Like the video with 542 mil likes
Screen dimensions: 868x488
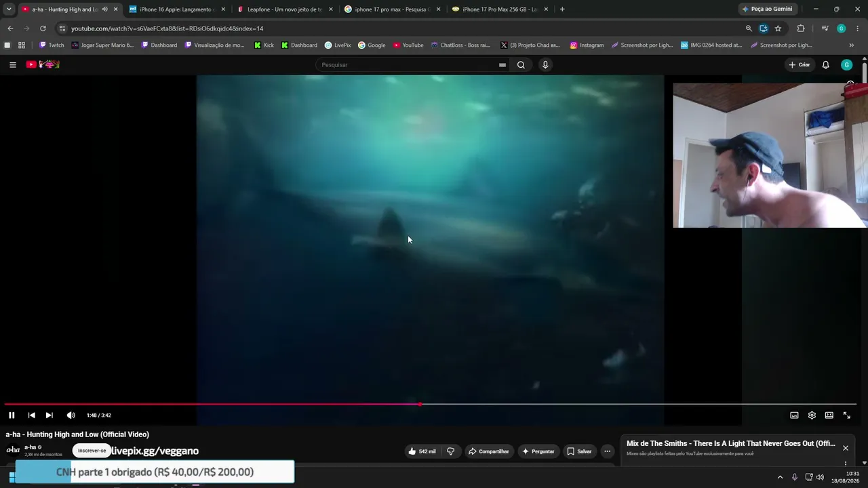pyautogui.click(x=422, y=451)
